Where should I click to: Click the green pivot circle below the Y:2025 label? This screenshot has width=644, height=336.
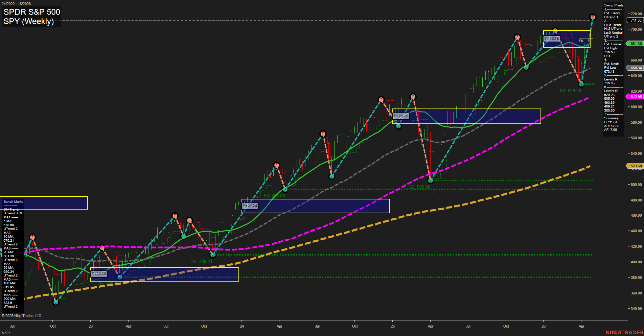398,126
